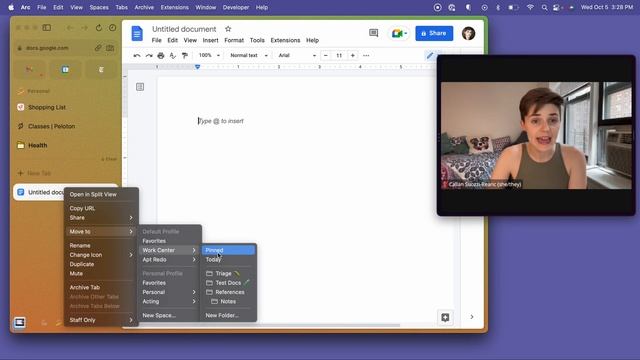
Task: Select the Paint format tool
Action: 185,56
